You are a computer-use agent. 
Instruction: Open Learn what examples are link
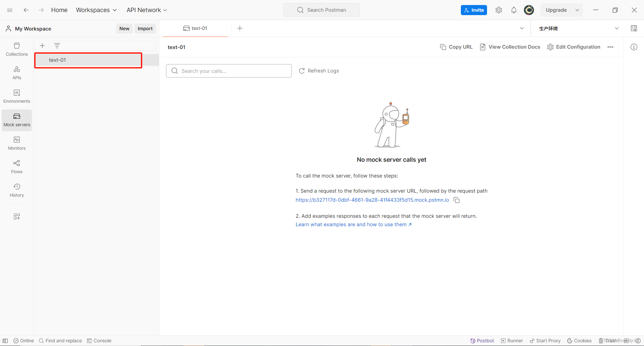354,225
